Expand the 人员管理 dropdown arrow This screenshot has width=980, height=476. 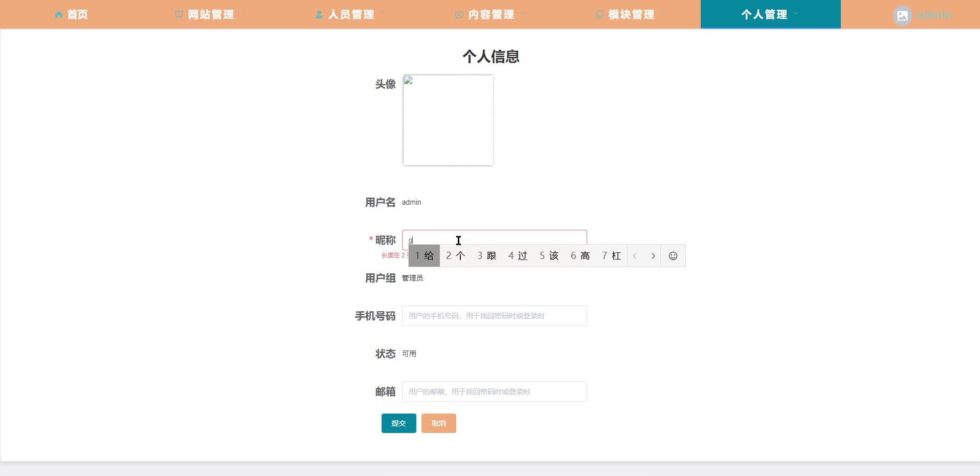(383, 14)
